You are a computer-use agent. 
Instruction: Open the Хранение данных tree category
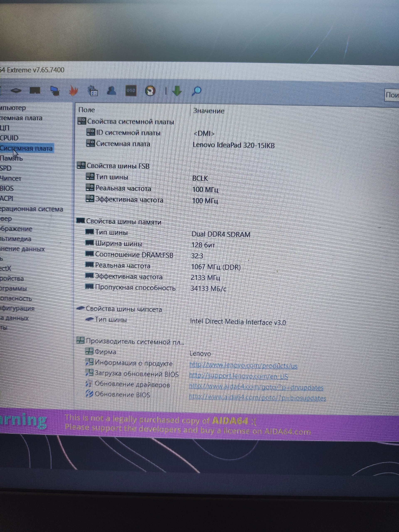point(22,249)
